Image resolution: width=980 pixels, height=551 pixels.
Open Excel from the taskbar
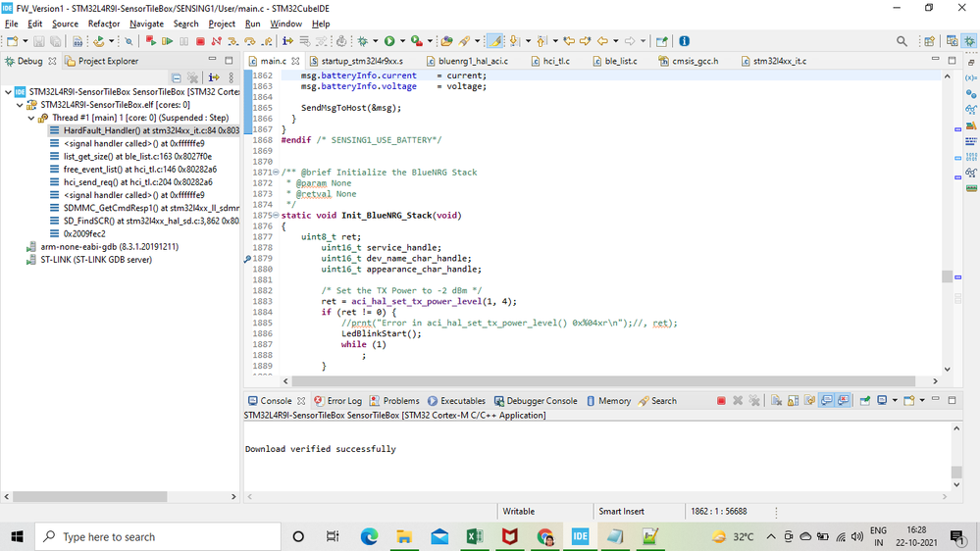tap(475, 536)
